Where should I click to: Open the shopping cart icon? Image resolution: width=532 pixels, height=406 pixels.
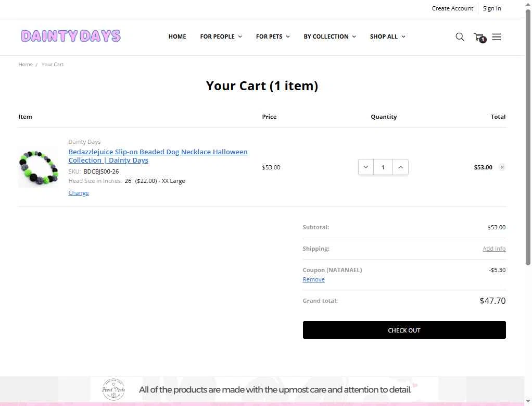480,37
